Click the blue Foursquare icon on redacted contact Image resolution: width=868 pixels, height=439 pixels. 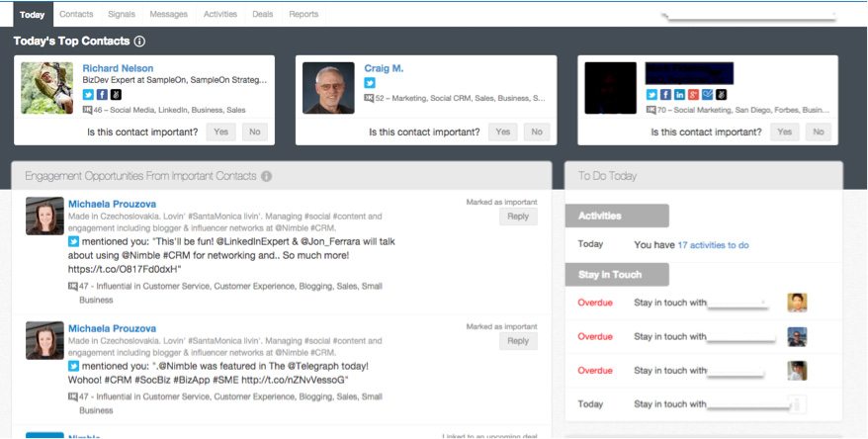tap(708, 95)
